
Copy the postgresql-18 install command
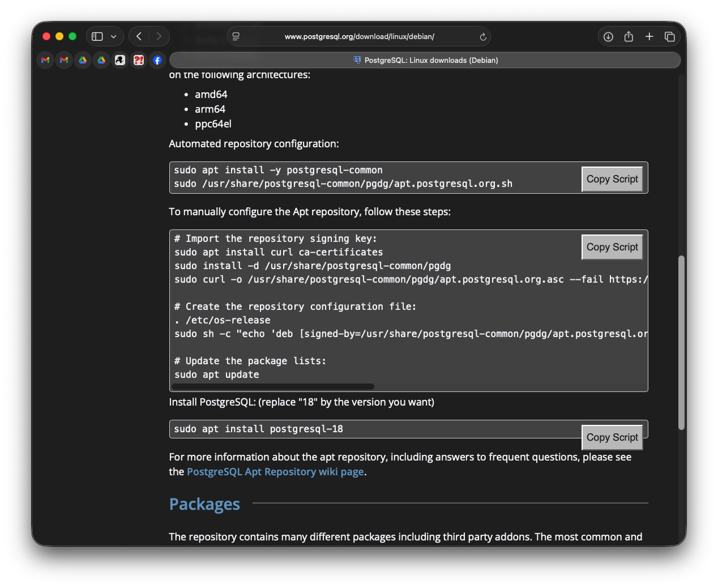[x=612, y=437]
